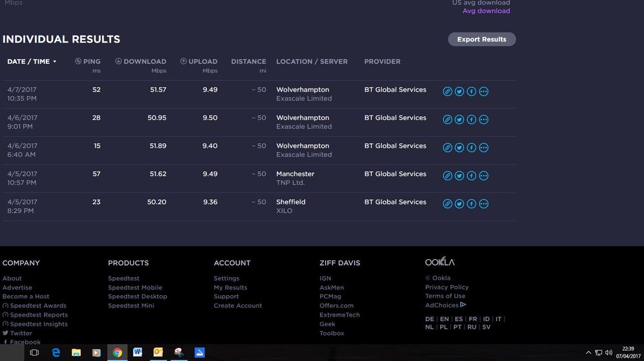Click the Export Results button
This screenshot has width=644, height=361.
[x=482, y=39]
